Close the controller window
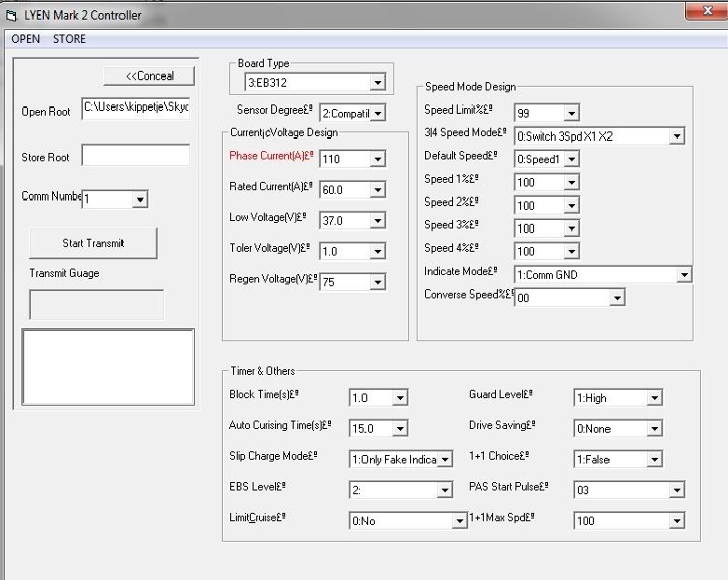The image size is (728, 580). tap(704, 10)
